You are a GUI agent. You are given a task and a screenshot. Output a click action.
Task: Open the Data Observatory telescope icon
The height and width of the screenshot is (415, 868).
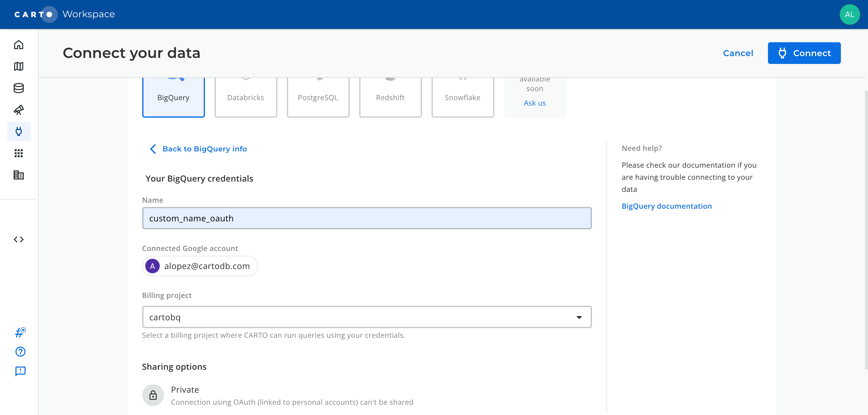tap(18, 110)
